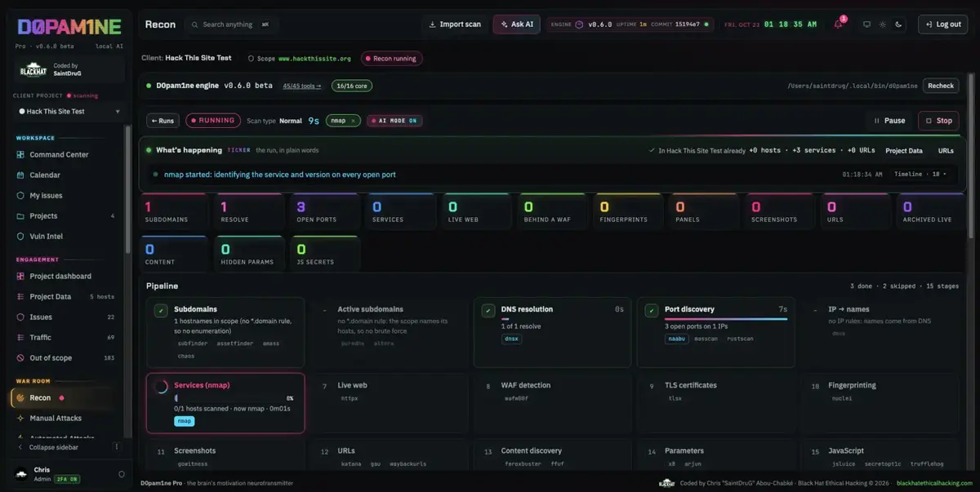This screenshot has width=980, height=492.
Task: Click the Projects folder icon
Action: click(x=21, y=215)
